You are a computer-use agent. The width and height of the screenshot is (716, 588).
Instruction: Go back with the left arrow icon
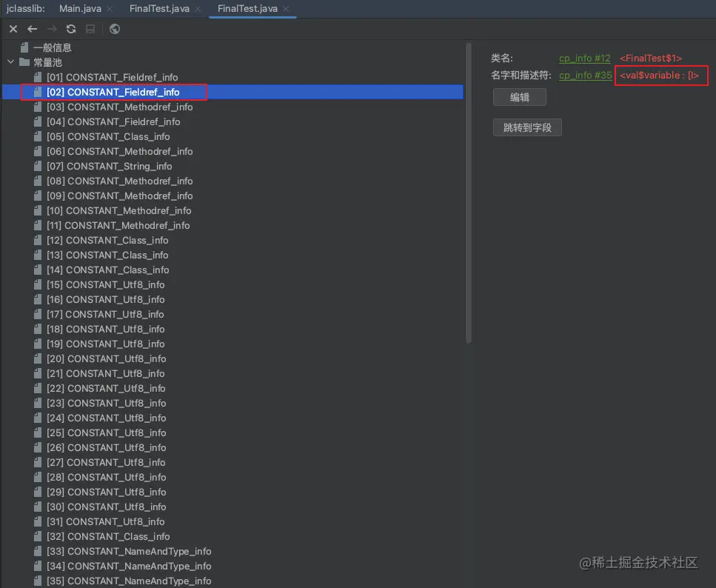[x=33, y=29]
